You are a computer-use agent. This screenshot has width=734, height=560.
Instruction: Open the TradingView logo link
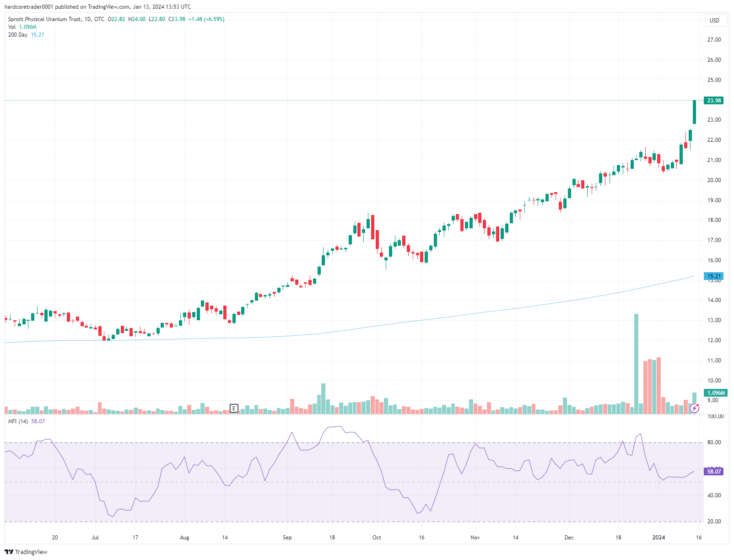[26, 552]
